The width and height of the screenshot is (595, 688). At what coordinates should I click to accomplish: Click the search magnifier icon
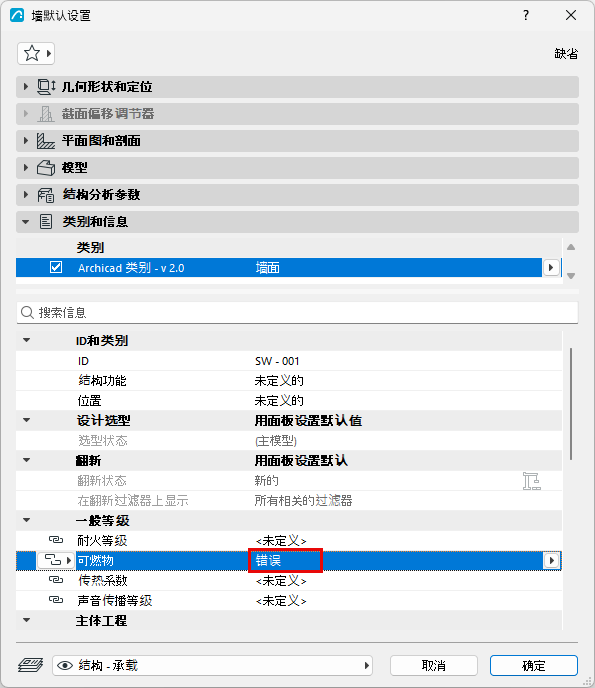(27, 312)
